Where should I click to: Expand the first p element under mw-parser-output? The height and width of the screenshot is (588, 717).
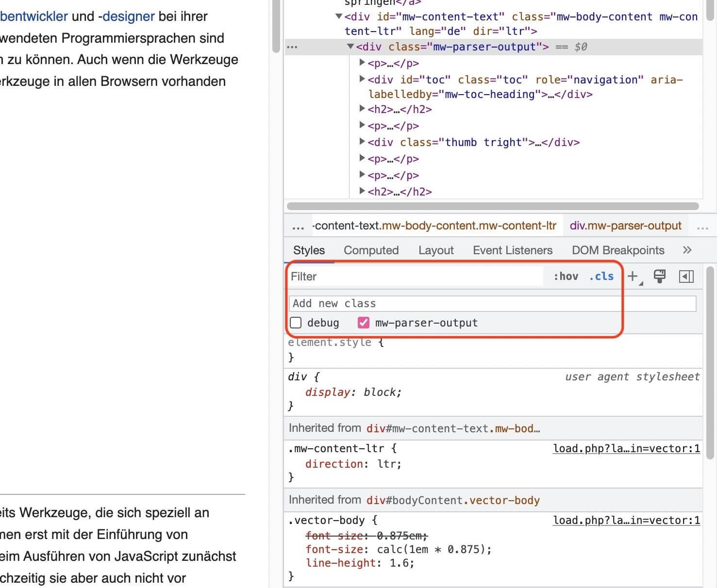click(x=362, y=63)
